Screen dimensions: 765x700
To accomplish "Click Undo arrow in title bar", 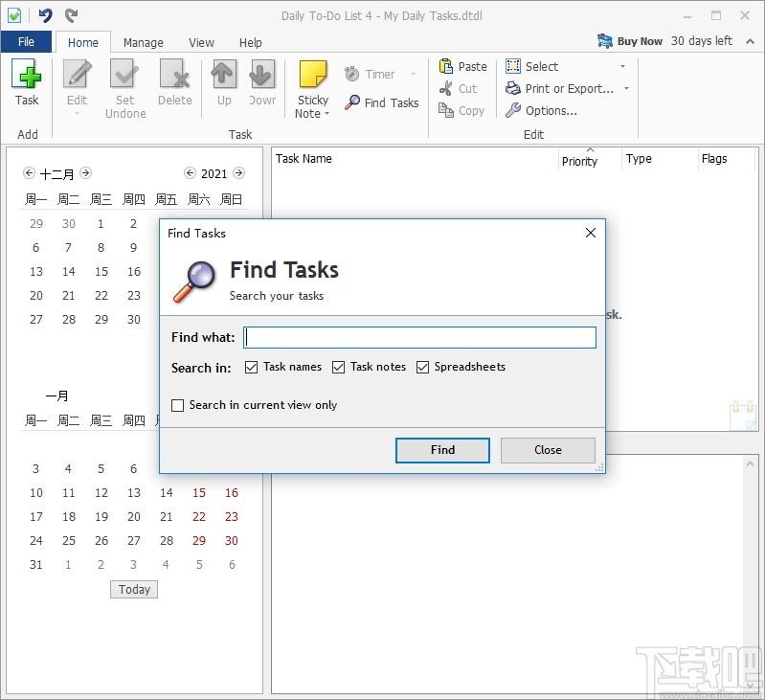I will [45, 15].
